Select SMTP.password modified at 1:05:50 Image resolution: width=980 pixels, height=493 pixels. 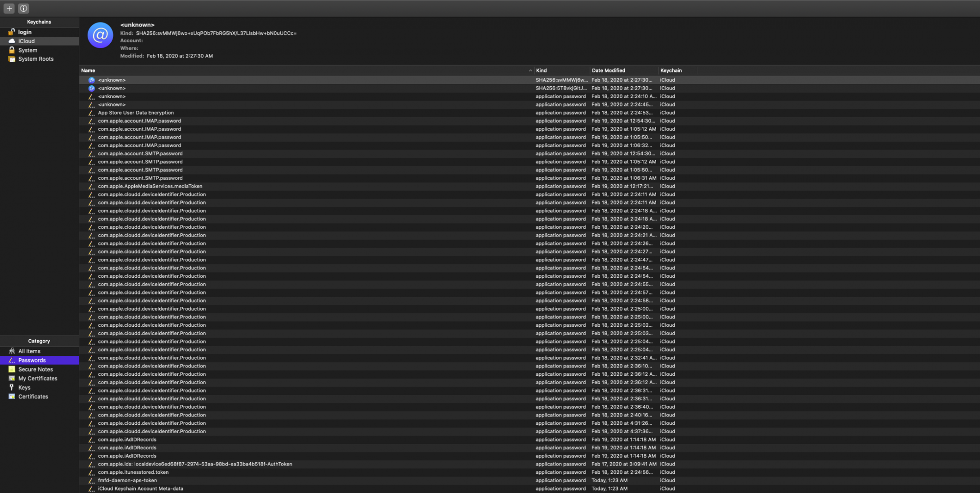(529, 170)
